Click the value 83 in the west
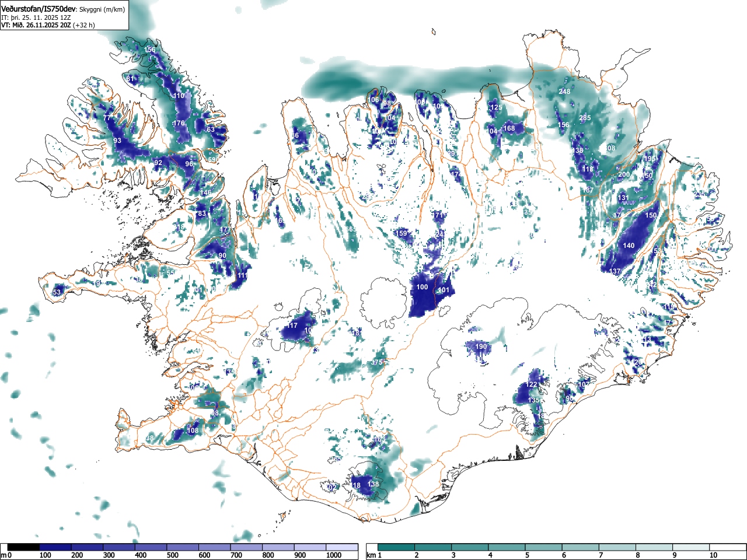Image resolution: width=747 pixels, height=560 pixels. click(203, 213)
